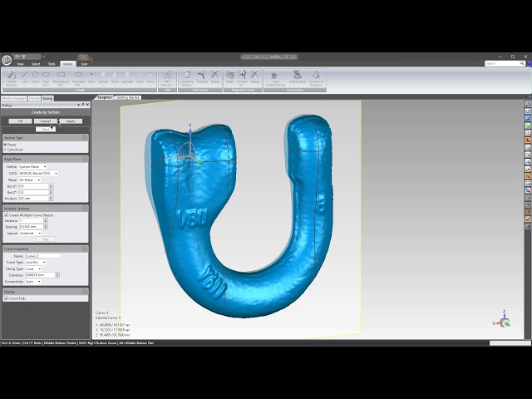Click the XYZ axis triad in the viewport corner
The width and height of the screenshot is (532, 399).
pos(502,319)
